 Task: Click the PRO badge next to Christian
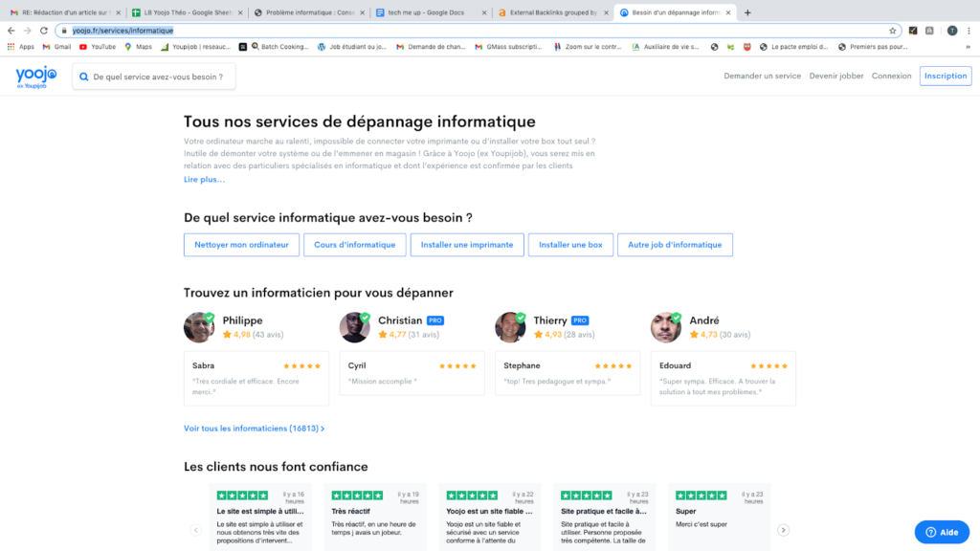435,320
